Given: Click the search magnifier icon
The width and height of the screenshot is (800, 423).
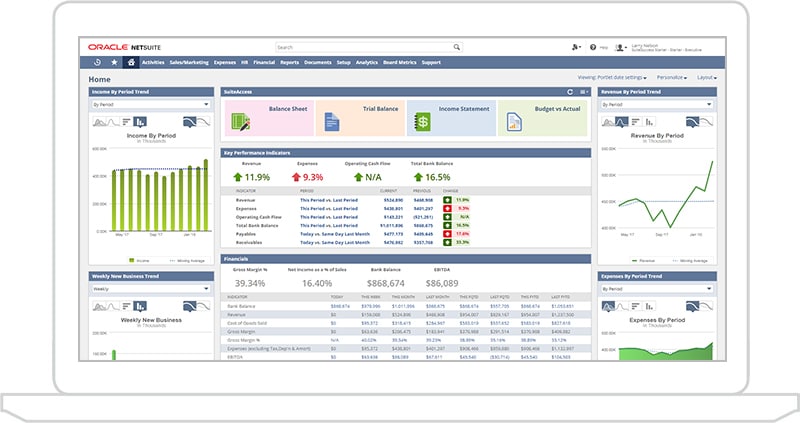Looking at the screenshot, I should coord(457,47).
